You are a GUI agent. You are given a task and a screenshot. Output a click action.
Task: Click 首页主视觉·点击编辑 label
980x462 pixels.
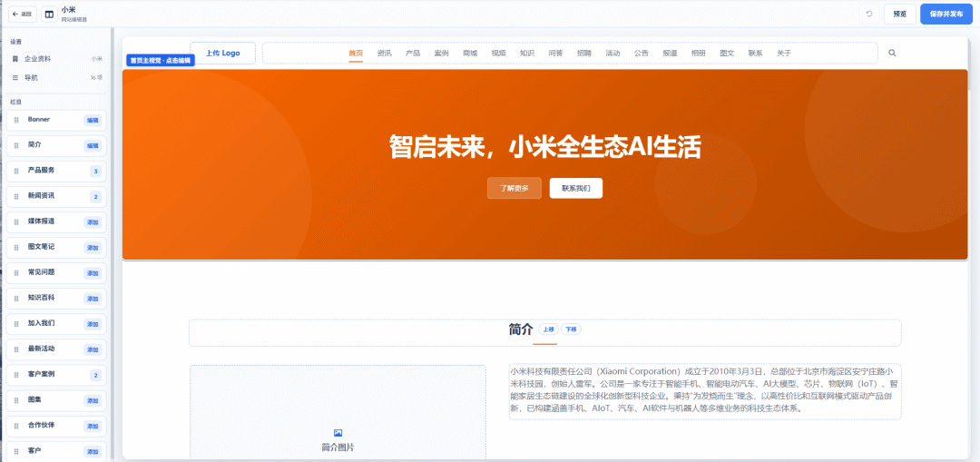coord(161,60)
